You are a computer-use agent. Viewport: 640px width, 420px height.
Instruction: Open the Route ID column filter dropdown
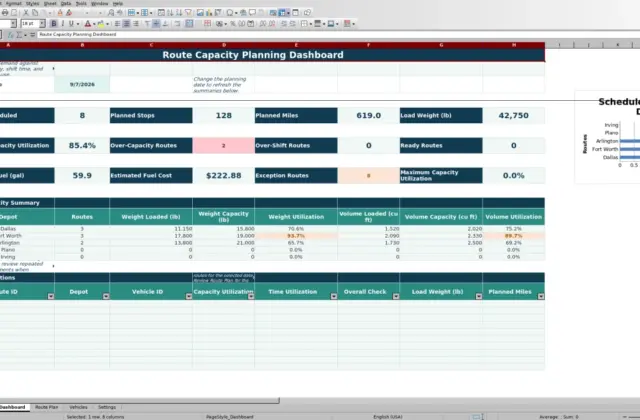click(x=51, y=296)
